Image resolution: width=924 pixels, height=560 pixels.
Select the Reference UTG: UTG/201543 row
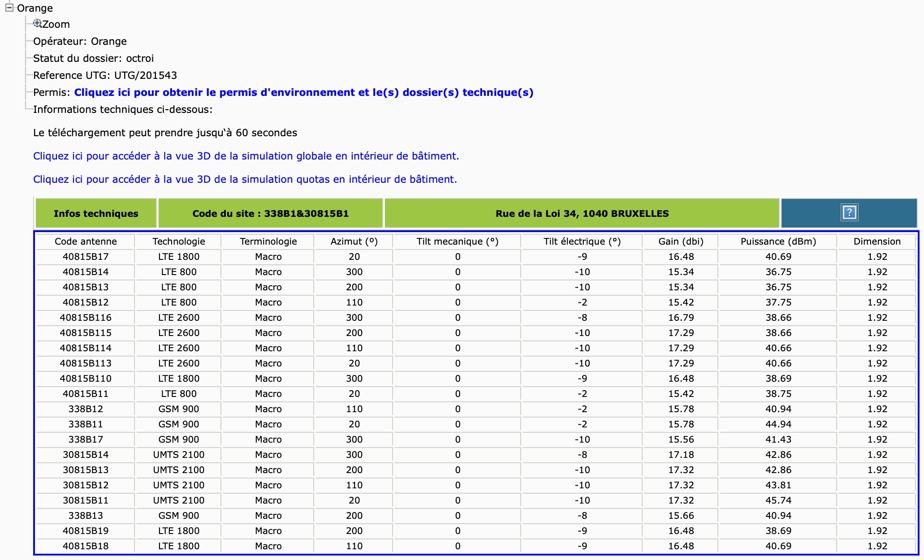pyautogui.click(x=105, y=75)
